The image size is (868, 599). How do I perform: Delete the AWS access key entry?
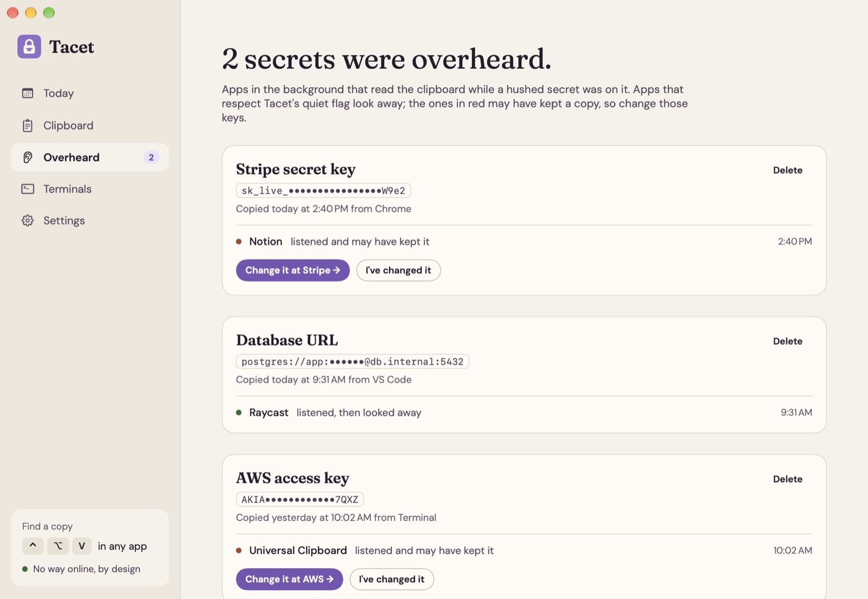click(x=788, y=479)
